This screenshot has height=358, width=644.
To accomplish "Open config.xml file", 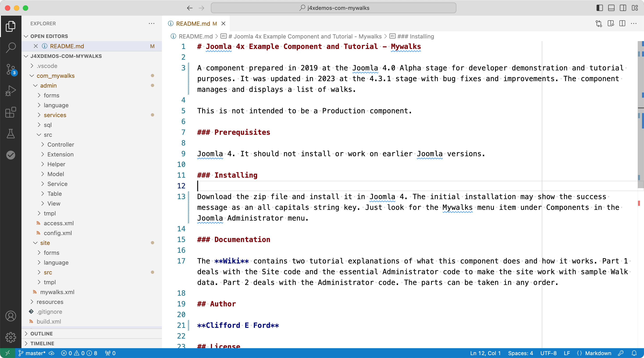I will point(58,233).
